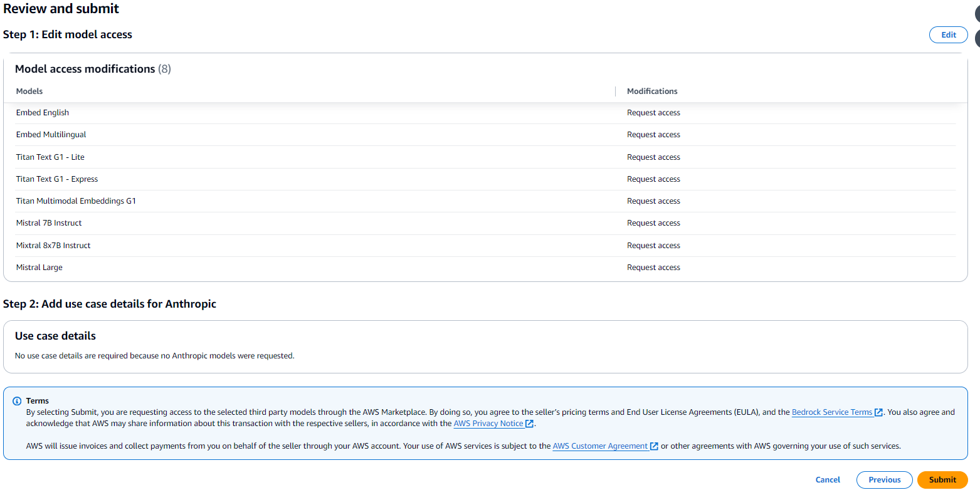Select Titan Text G1 - Express model
Image resolution: width=980 pixels, height=490 pixels.
(x=57, y=179)
